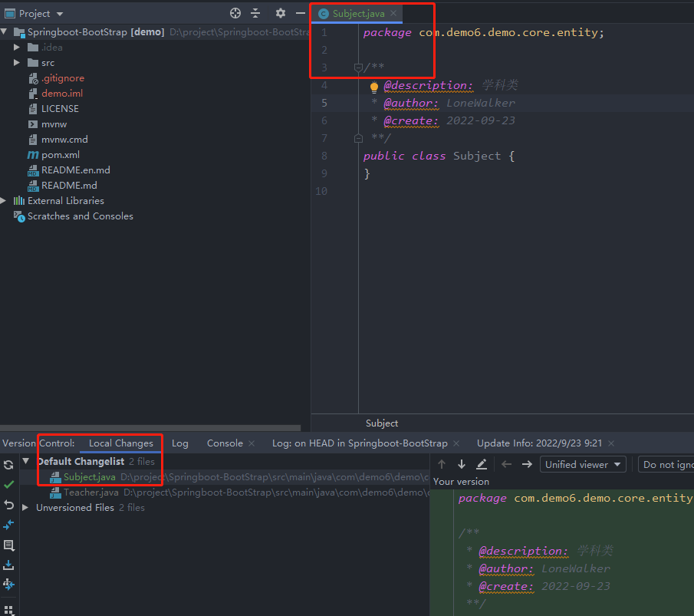Open the Unified viewer dropdown
The width and height of the screenshot is (694, 616).
583,463
